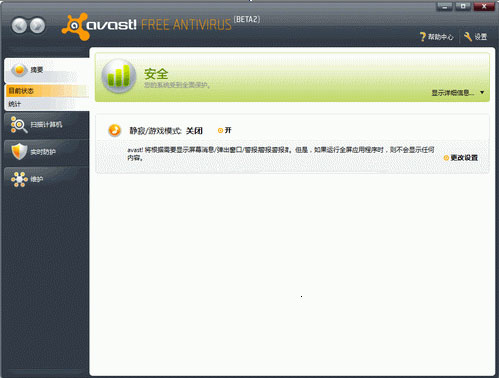Open the 摘要 summary section
499x378 pixels.
pos(47,70)
